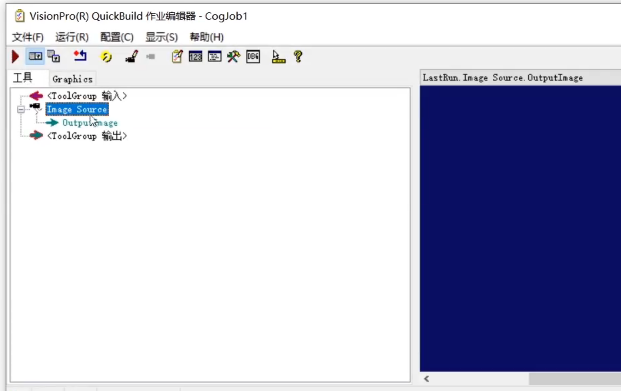This screenshot has width=621, height=391.
Task: Click the 106 counter display icon
Action: 253,57
